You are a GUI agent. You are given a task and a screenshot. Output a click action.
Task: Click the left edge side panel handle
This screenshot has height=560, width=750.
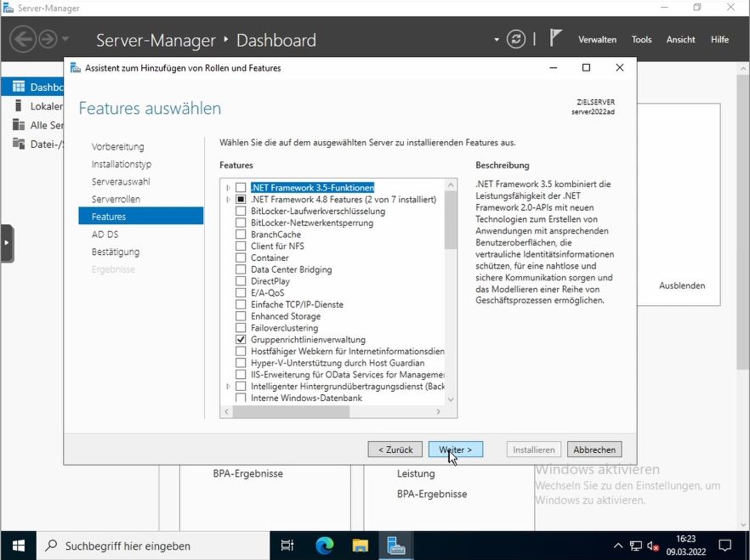click(7, 243)
